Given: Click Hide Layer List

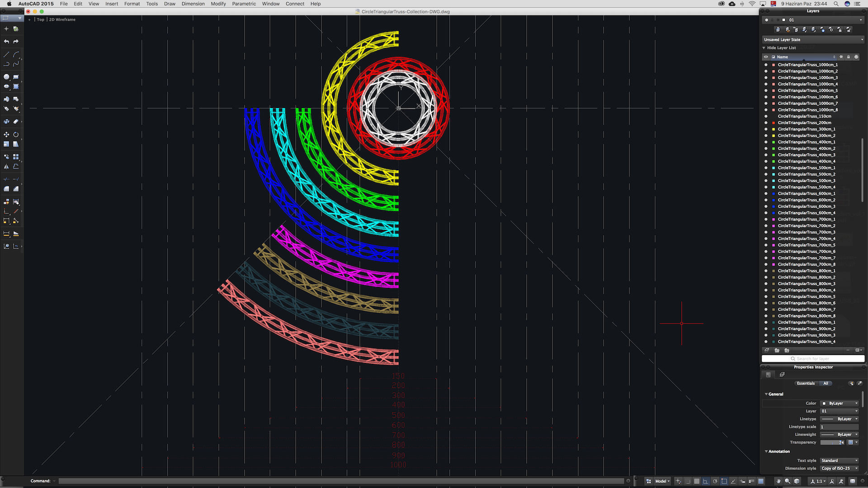Looking at the screenshot, I should coord(781,48).
